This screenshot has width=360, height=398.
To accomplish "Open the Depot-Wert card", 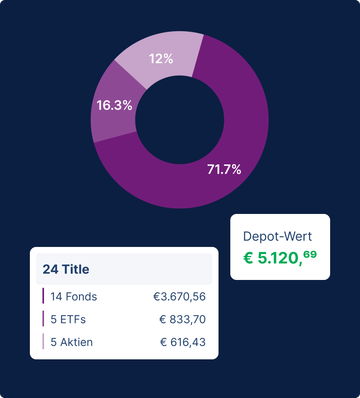I will coord(280,247).
